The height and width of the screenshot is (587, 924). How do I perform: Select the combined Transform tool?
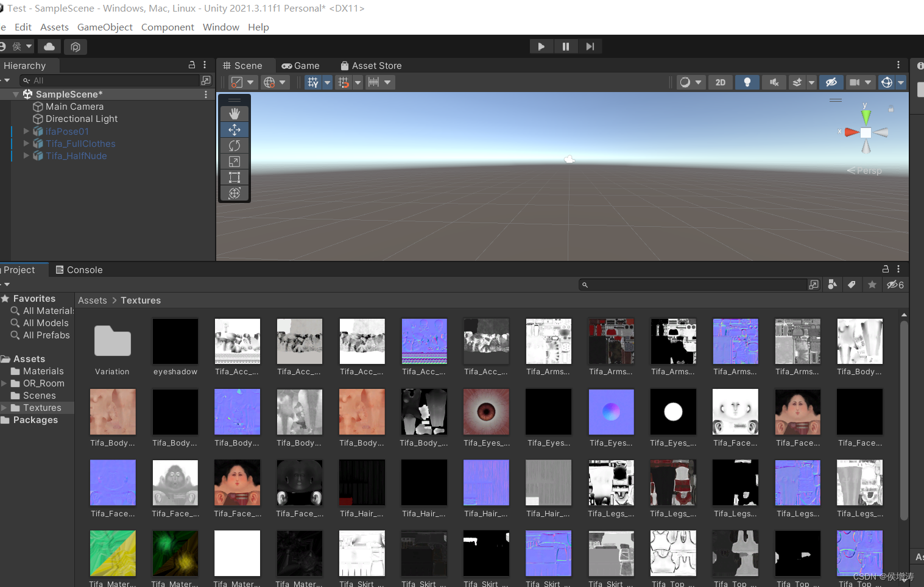[x=235, y=193]
